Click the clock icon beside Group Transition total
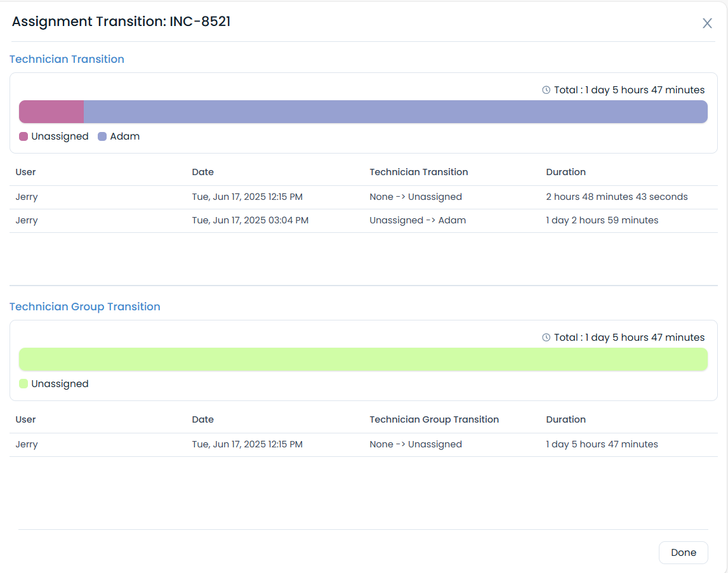Viewport: 728px width, 573px height. click(x=546, y=337)
